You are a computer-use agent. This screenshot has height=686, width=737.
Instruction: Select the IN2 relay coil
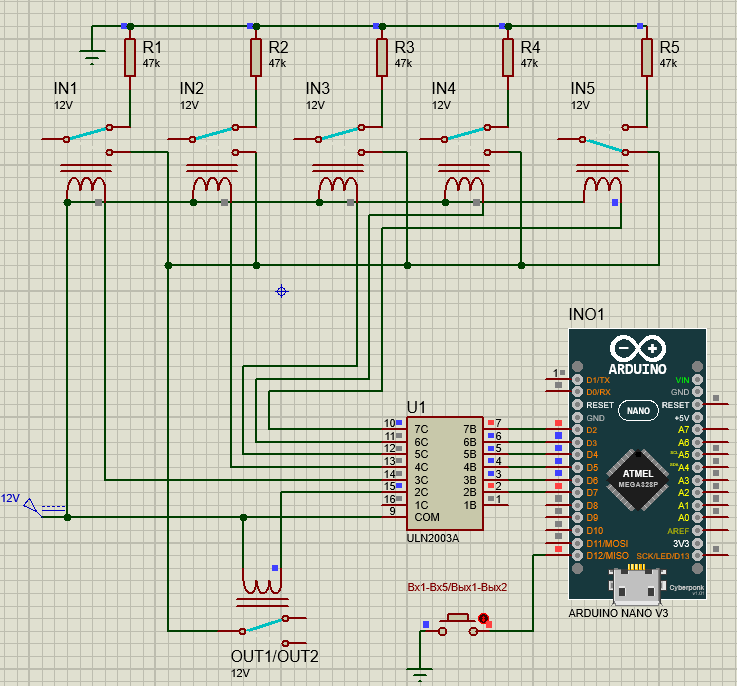pos(212,185)
